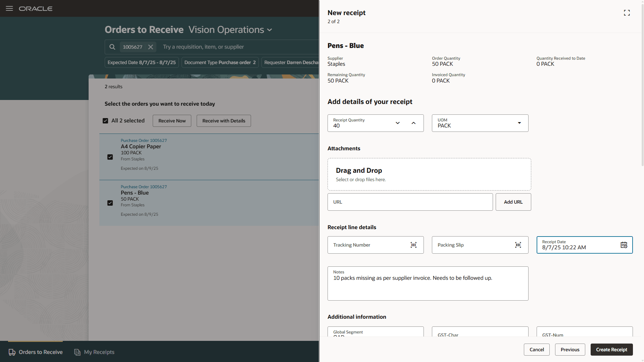Image resolution: width=644 pixels, height=362 pixels.
Task: Click the "2 results" count text
Action: point(113,87)
